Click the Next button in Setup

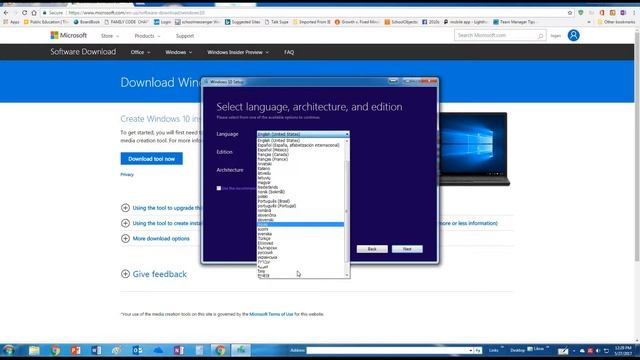(x=407, y=249)
